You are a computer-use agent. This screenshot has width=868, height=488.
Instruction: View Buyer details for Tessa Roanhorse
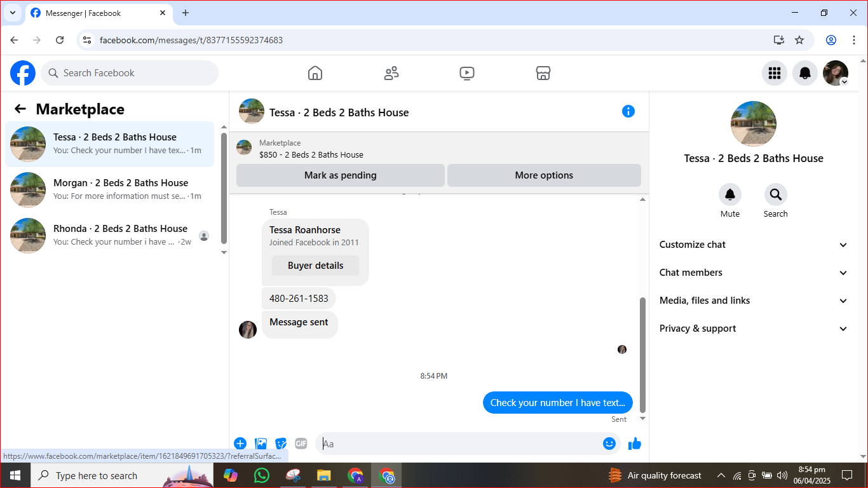pos(315,266)
